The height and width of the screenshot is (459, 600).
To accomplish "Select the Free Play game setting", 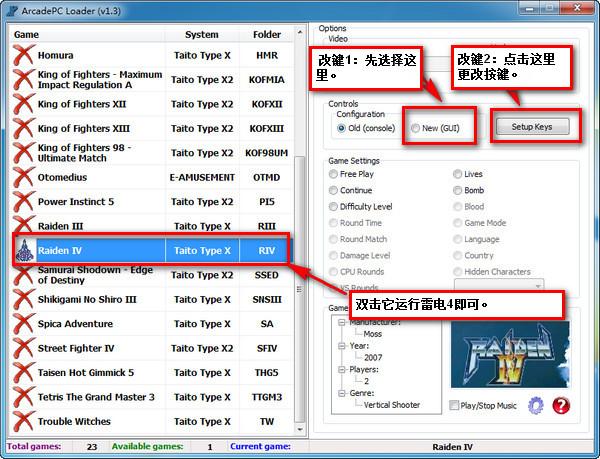I will 334,174.
